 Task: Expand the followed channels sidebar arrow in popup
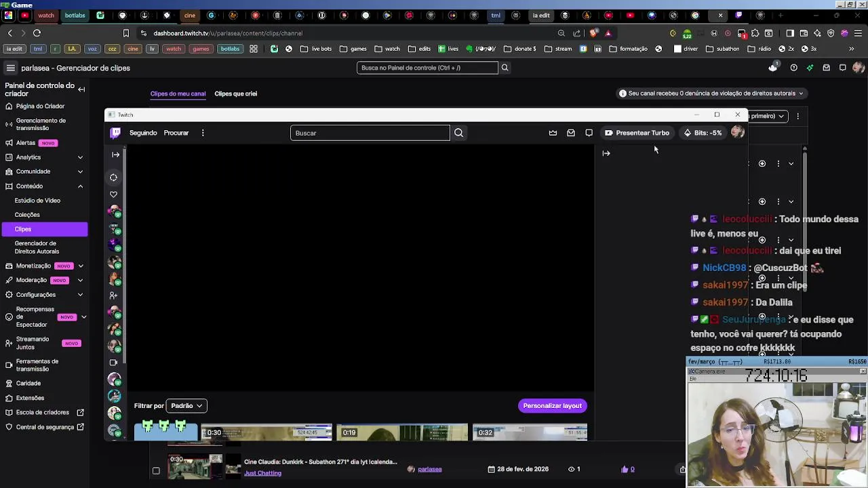pyautogui.click(x=115, y=155)
